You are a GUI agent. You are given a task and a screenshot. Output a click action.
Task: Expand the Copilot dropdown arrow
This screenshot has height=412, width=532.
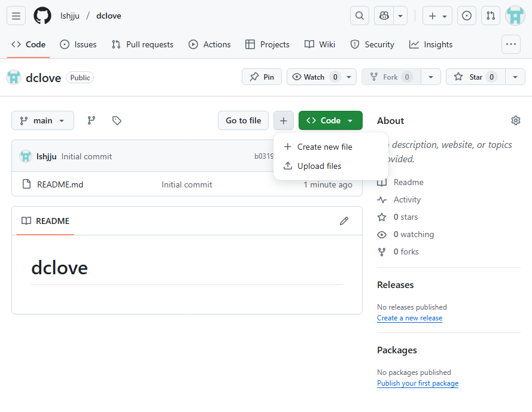(x=400, y=16)
